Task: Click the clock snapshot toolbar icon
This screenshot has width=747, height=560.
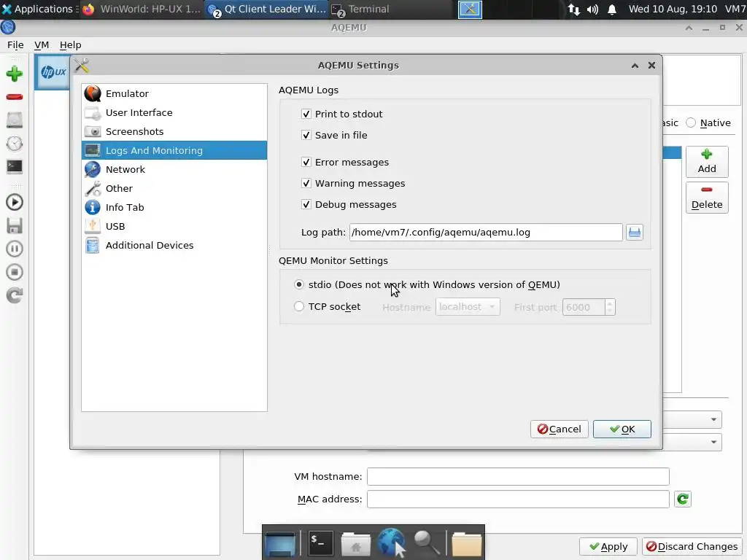Action: pyautogui.click(x=15, y=144)
